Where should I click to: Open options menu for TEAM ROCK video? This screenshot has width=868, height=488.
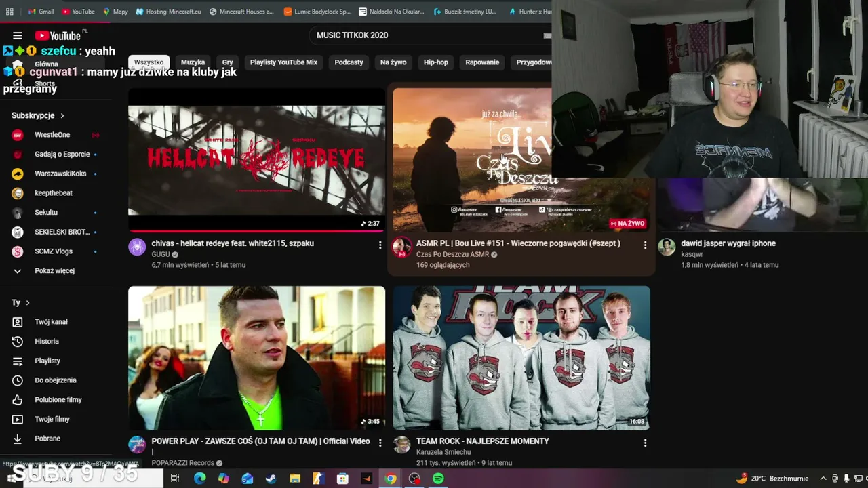coord(645,443)
